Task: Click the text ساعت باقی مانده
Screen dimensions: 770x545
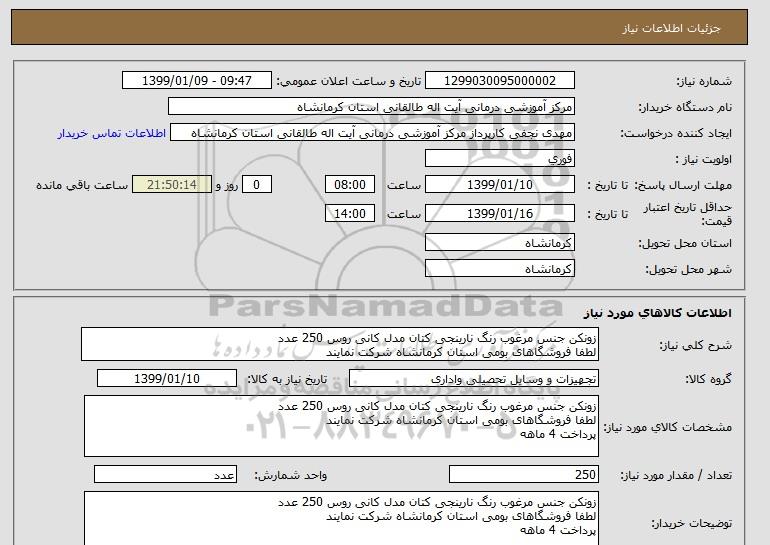Action: pos(82,185)
